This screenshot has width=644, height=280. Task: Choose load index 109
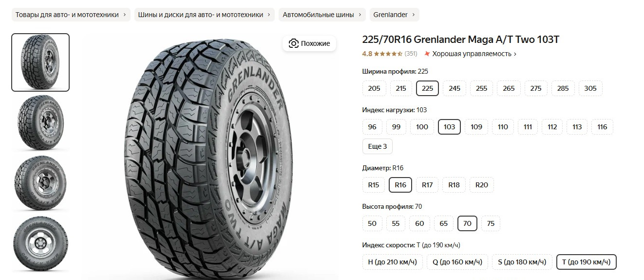[x=476, y=127]
